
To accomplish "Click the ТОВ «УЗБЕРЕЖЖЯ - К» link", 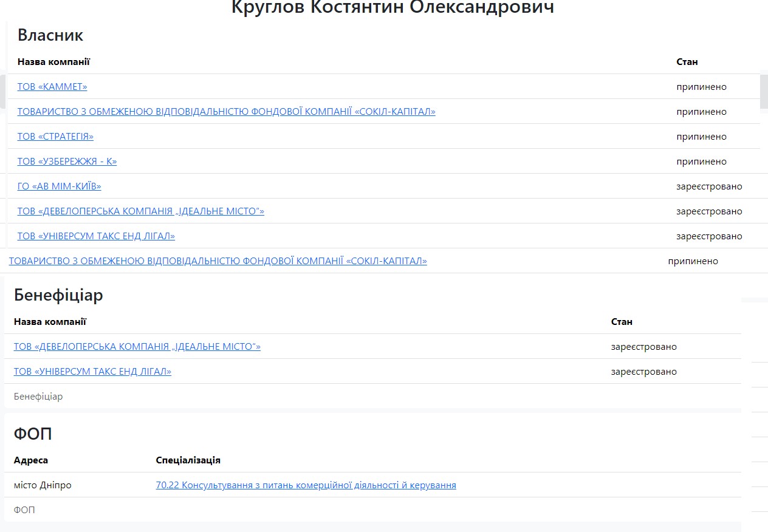I will (67, 162).
